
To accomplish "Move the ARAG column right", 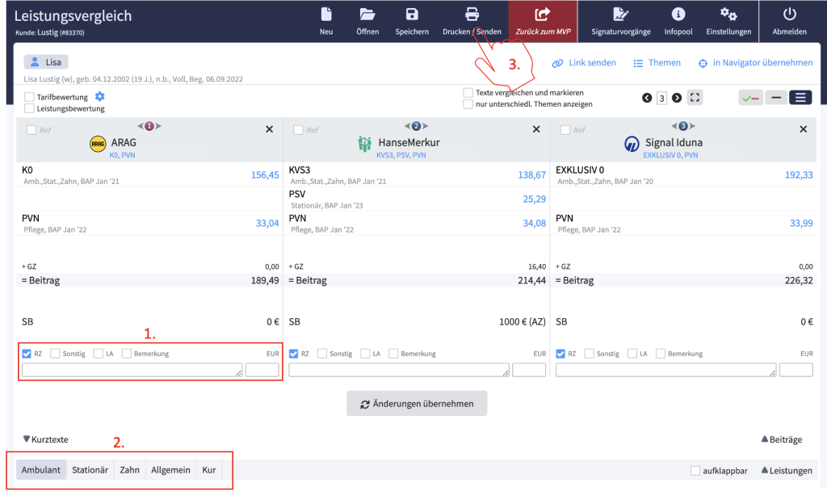I will pos(159,126).
